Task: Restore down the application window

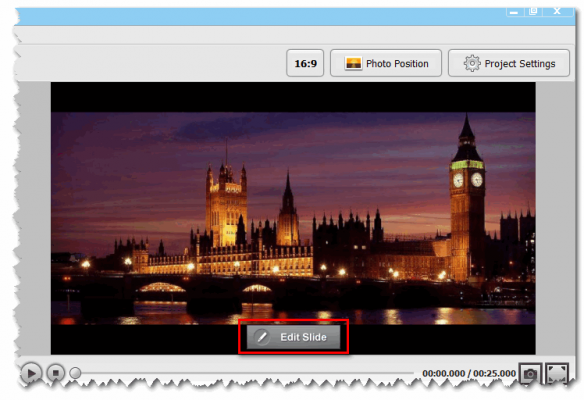Action: point(533,12)
